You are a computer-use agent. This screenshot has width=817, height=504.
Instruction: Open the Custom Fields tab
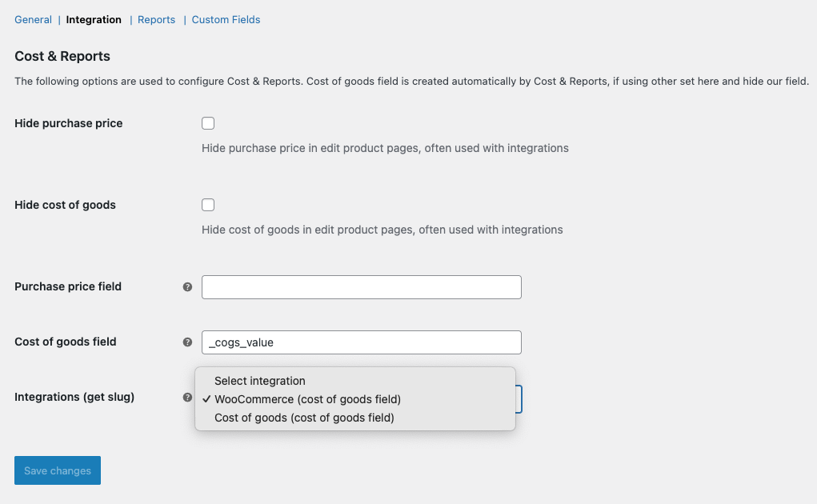(226, 20)
